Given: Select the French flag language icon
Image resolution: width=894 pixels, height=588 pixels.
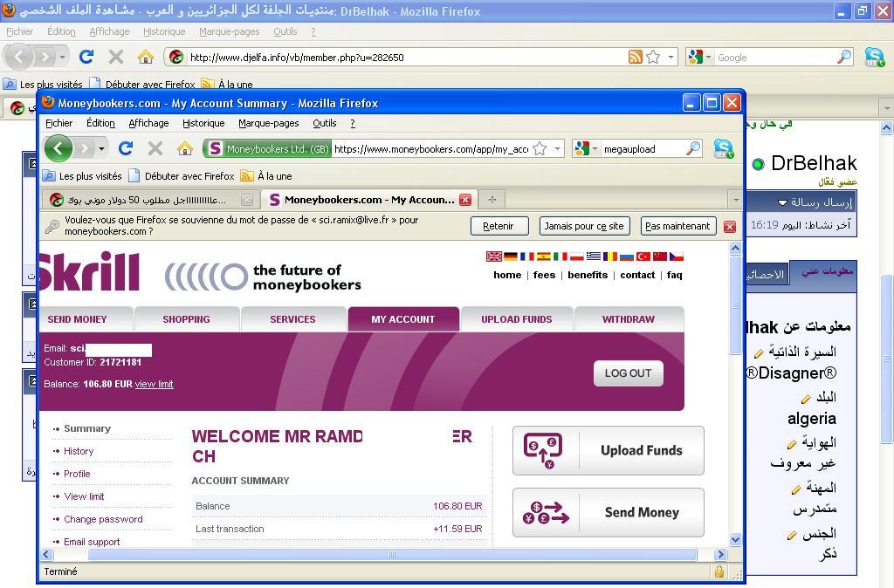Looking at the screenshot, I should [526, 256].
